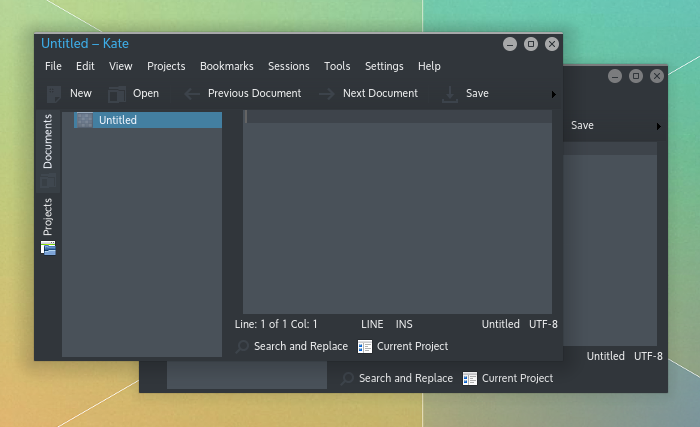Minimize the front Kate window

(x=510, y=44)
